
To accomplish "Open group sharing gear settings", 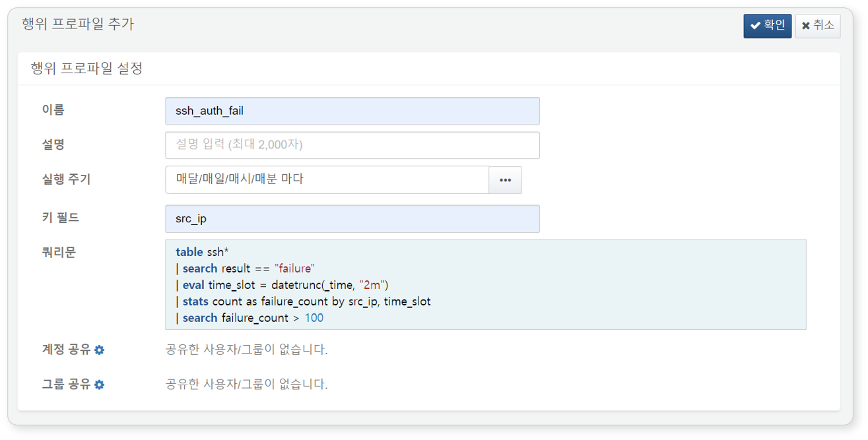I will 99,384.
